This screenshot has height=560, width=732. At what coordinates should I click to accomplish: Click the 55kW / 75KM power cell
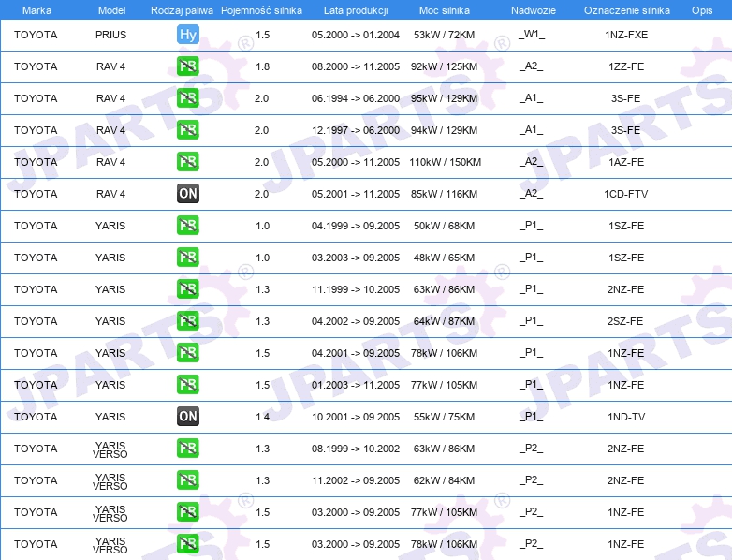point(444,417)
